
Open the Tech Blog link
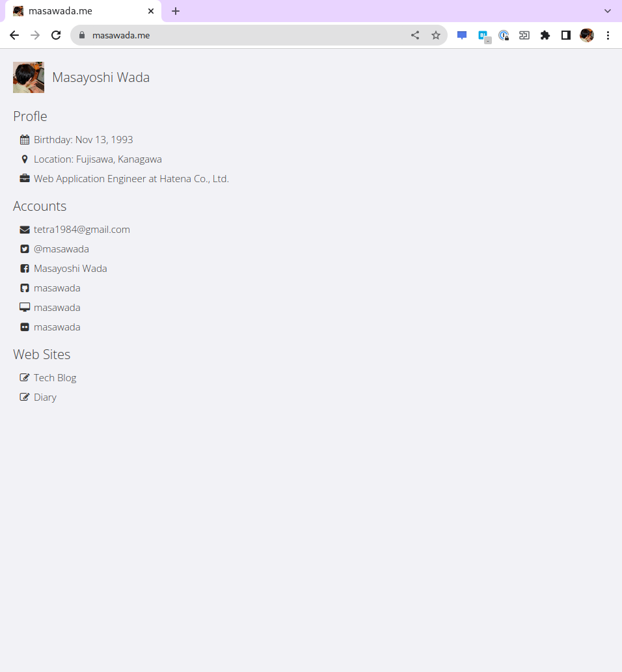point(55,378)
